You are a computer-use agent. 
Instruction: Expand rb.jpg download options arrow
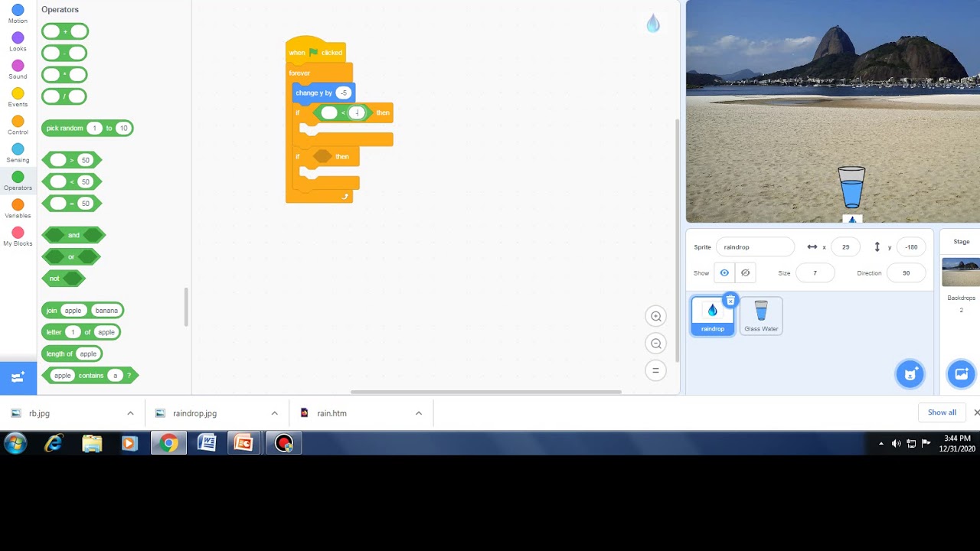[x=130, y=413]
